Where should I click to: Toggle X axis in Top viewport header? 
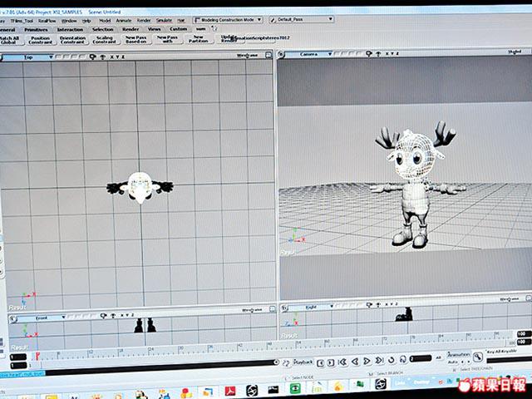click(111, 57)
